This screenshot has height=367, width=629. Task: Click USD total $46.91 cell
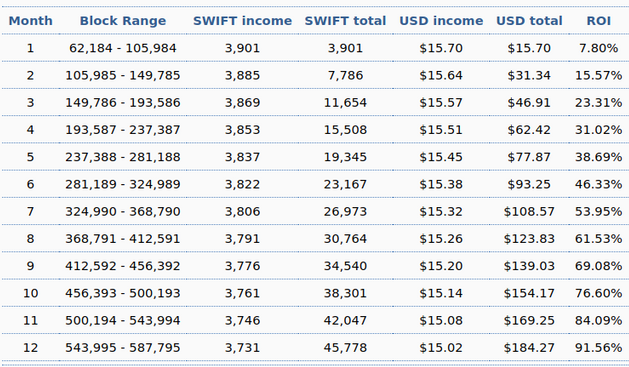(x=529, y=103)
